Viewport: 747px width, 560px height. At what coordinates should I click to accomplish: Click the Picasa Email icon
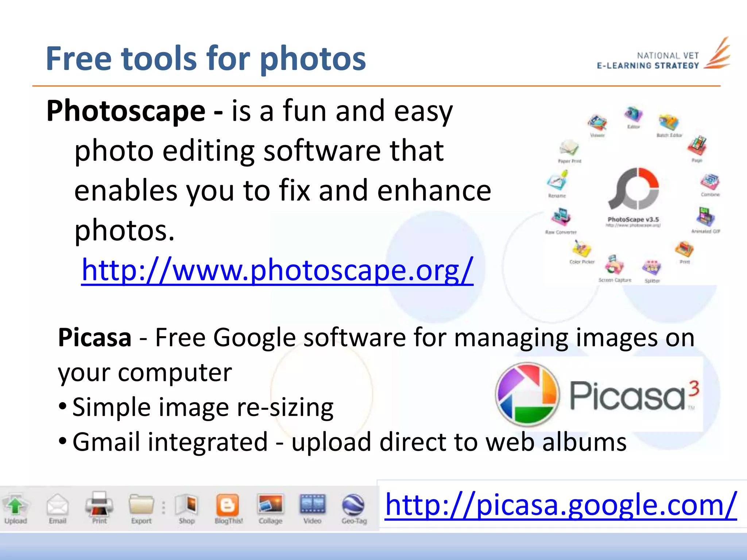coord(58,505)
